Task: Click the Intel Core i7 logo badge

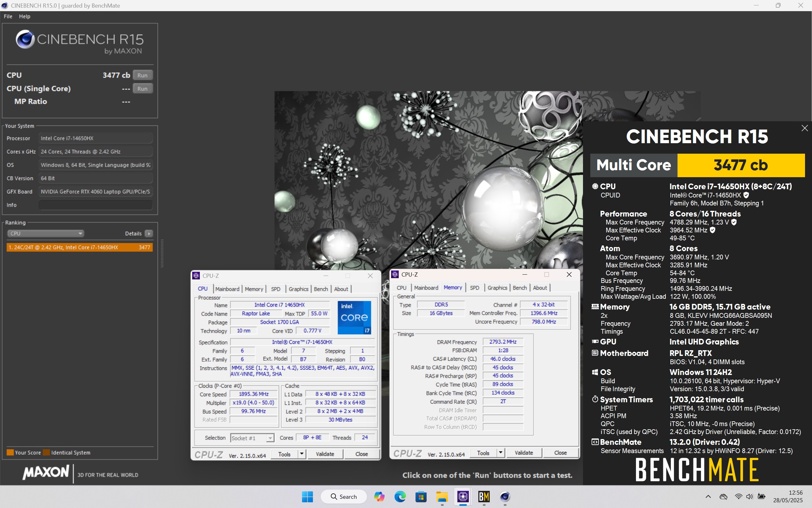Action: pos(354,317)
